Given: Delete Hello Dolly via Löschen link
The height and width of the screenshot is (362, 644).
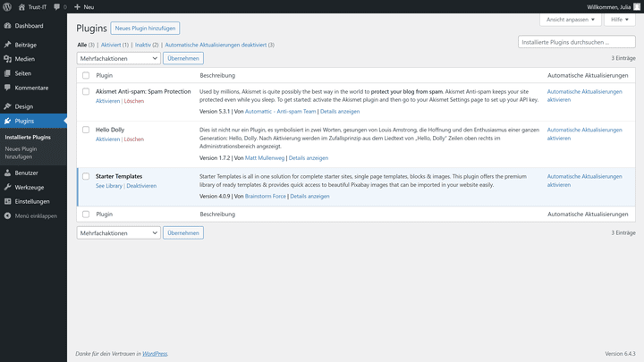Looking at the screenshot, I should point(134,139).
